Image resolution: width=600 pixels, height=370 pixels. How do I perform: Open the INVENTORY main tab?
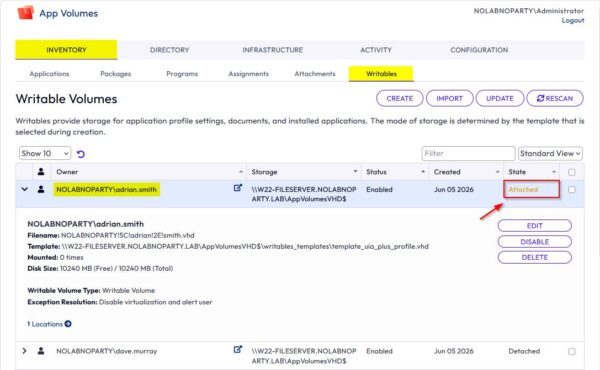coord(66,50)
